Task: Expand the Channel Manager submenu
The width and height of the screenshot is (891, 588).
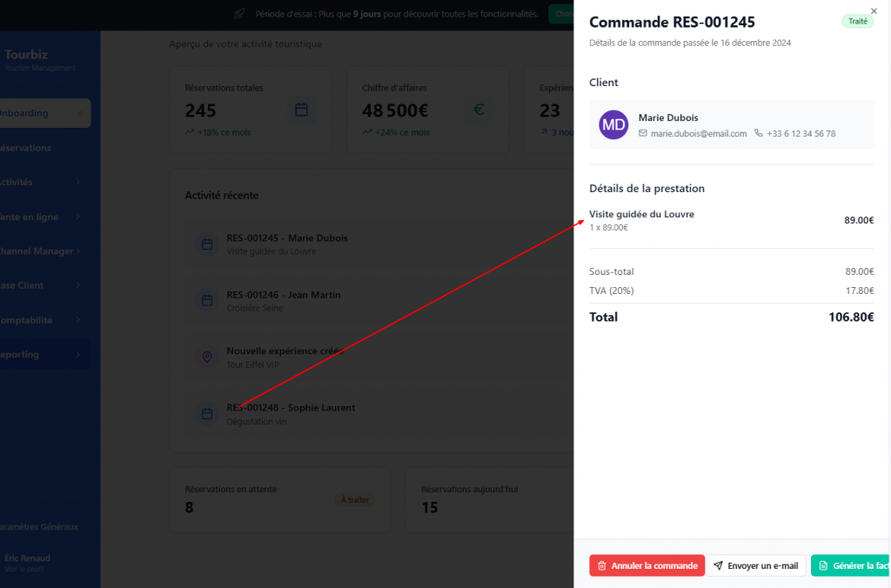Action: pyautogui.click(x=79, y=251)
